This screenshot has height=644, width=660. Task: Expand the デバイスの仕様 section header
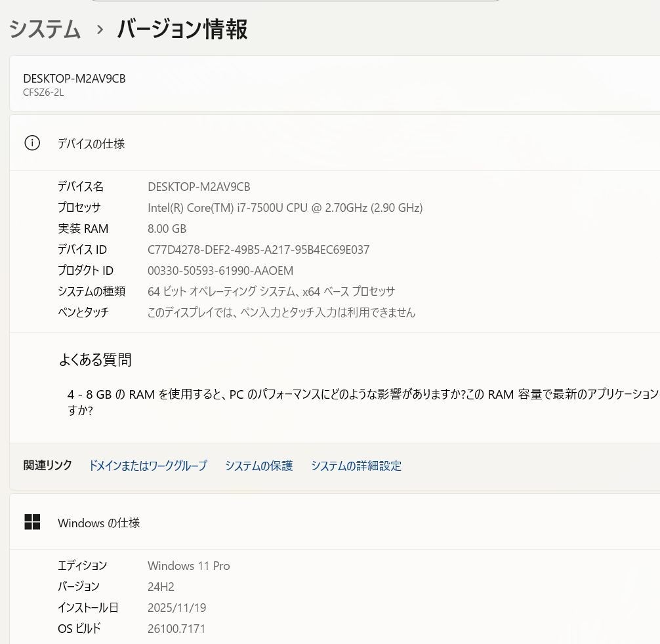tap(335, 143)
